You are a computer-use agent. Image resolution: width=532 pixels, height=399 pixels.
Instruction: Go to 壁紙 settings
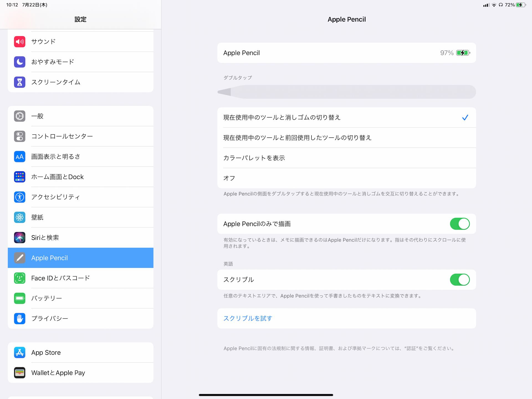(81, 217)
